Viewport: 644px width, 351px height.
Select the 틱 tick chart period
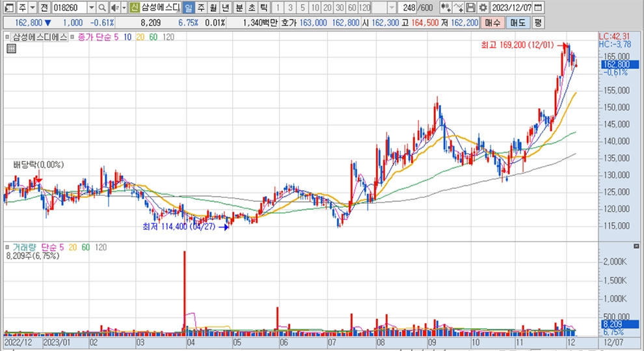pos(263,7)
